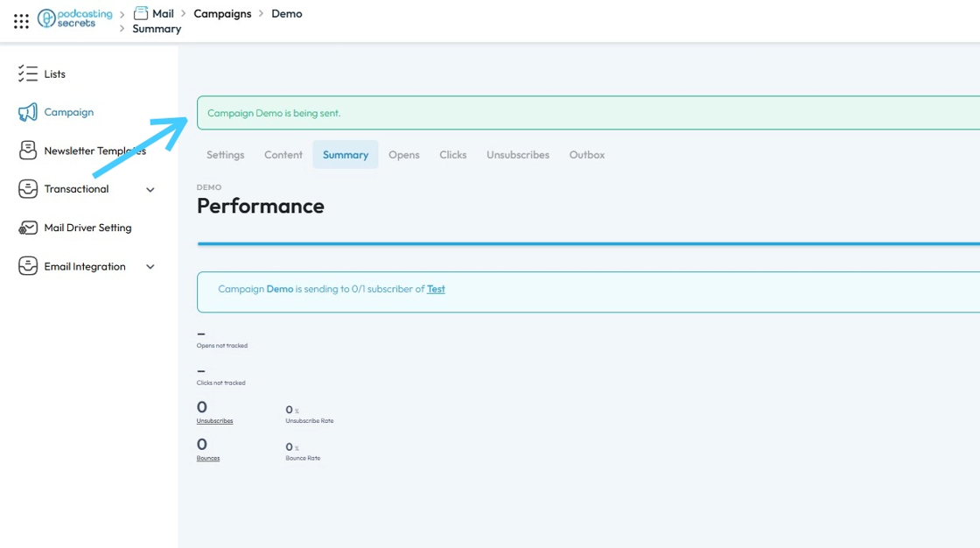Expand the Transactional menu chevron
This screenshot has width=980, height=548.
[x=150, y=190]
